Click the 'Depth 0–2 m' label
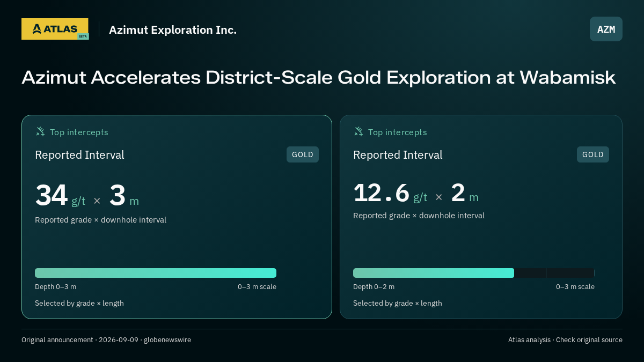Viewport: 644px width, 362px height. point(374,287)
